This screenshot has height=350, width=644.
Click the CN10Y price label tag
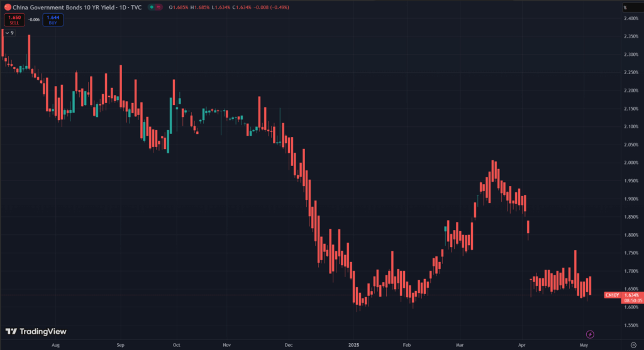(612, 295)
